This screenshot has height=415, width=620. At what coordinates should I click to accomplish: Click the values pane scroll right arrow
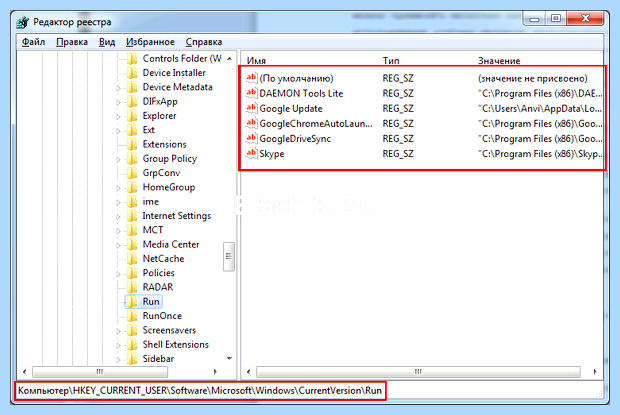[595, 372]
